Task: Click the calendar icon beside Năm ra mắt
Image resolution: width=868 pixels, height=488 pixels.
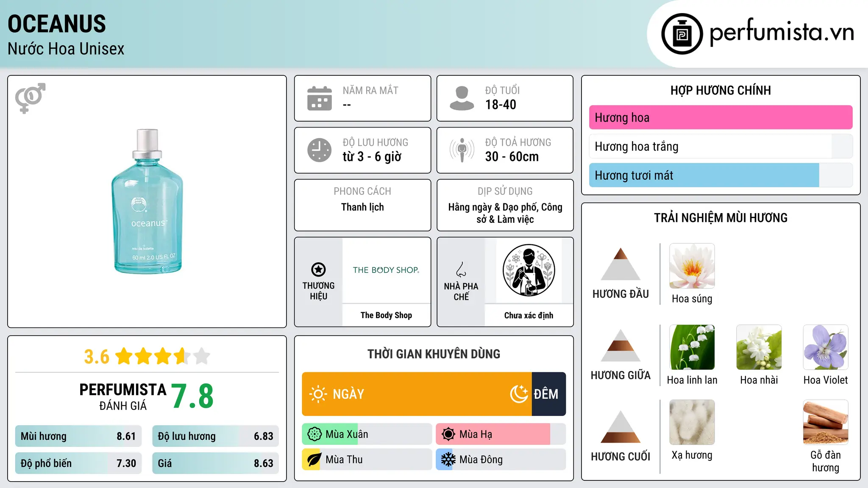Action: click(x=320, y=98)
